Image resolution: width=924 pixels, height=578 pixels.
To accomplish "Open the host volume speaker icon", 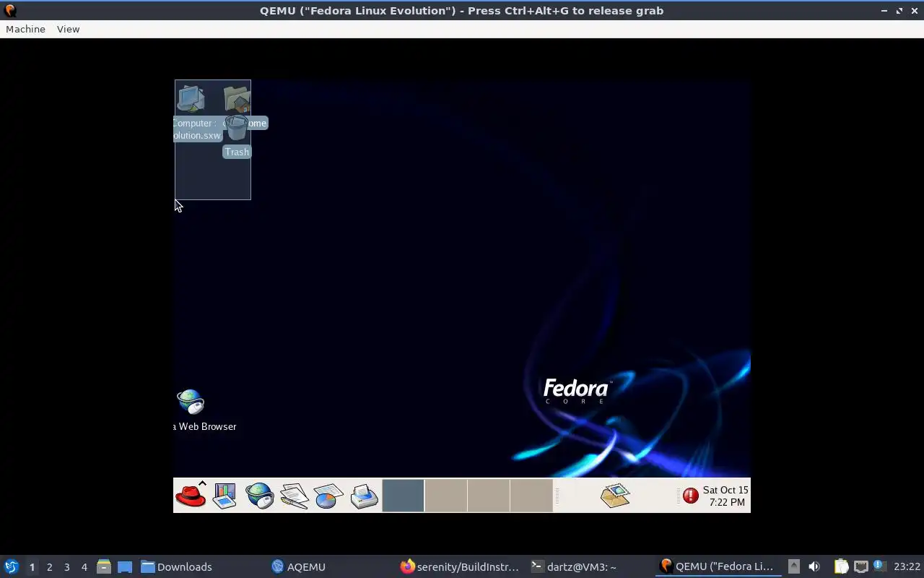I will tap(814, 566).
